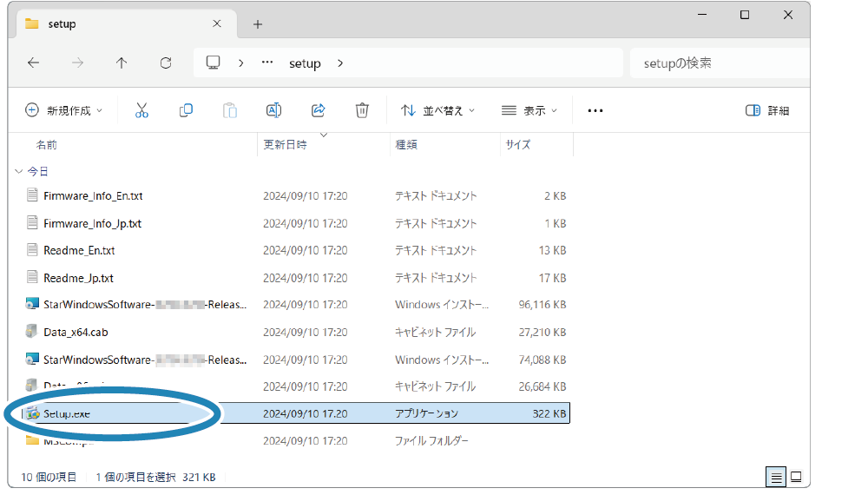The height and width of the screenshot is (495, 868).
Task: Click the Rename icon in toolbar
Action: [x=273, y=110]
